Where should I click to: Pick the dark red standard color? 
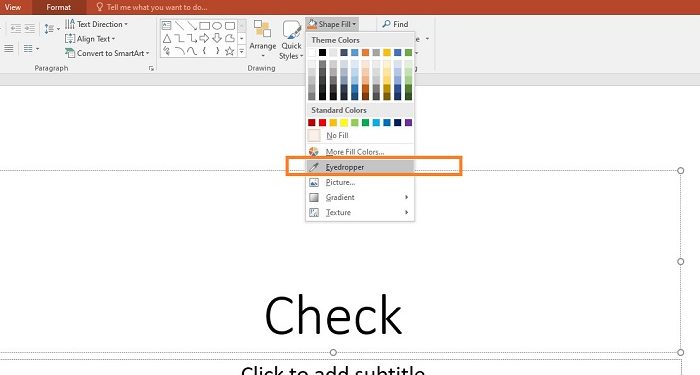click(312, 122)
